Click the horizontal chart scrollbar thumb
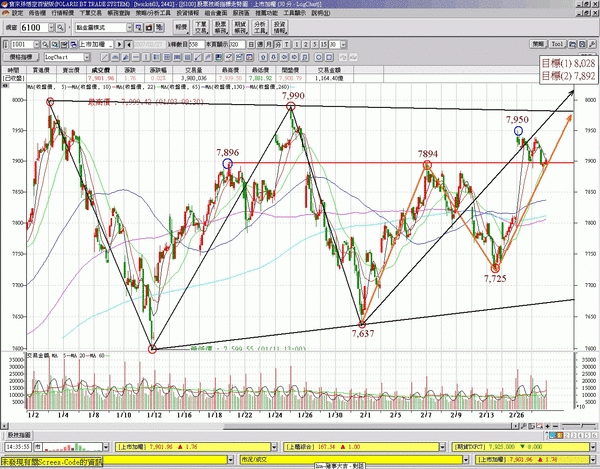The width and height of the screenshot is (600, 469). [x=368, y=426]
